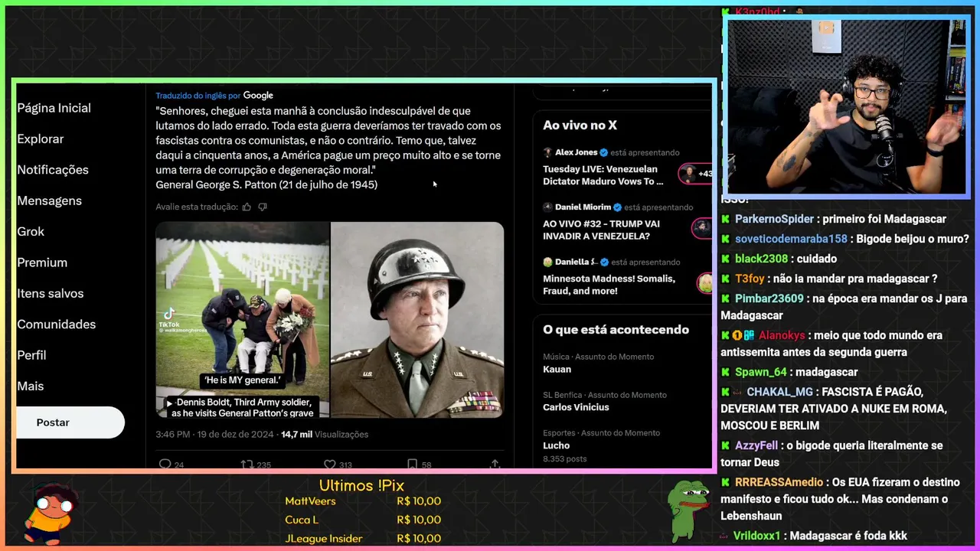Click chat username RRREASSAmedio
Image resolution: width=980 pixels, height=551 pixels.
tap(779, 482)
